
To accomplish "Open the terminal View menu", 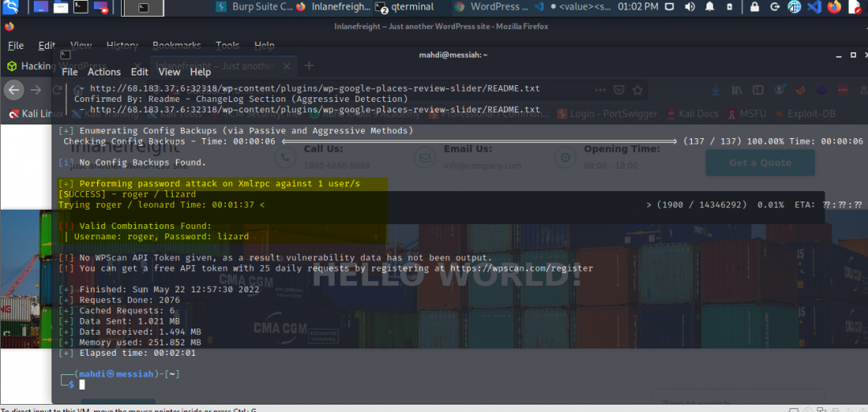I will click(x=170, y=72).
